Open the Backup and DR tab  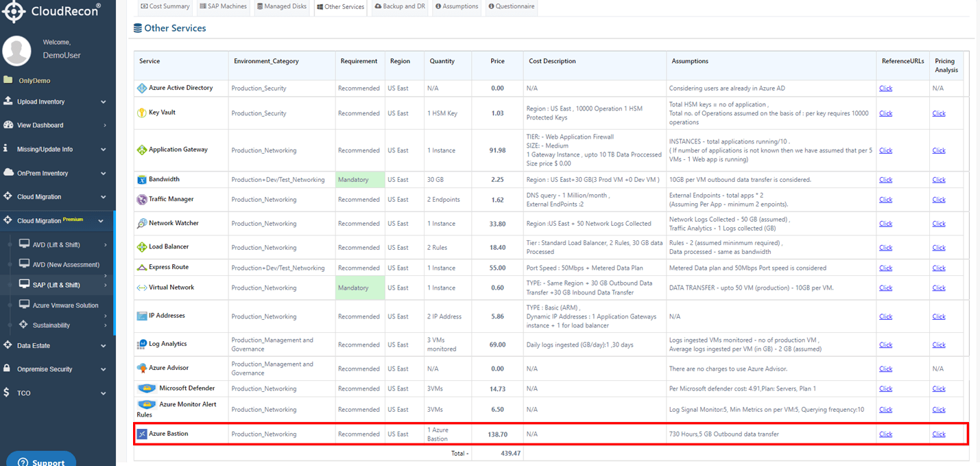[x=400, y=7]
